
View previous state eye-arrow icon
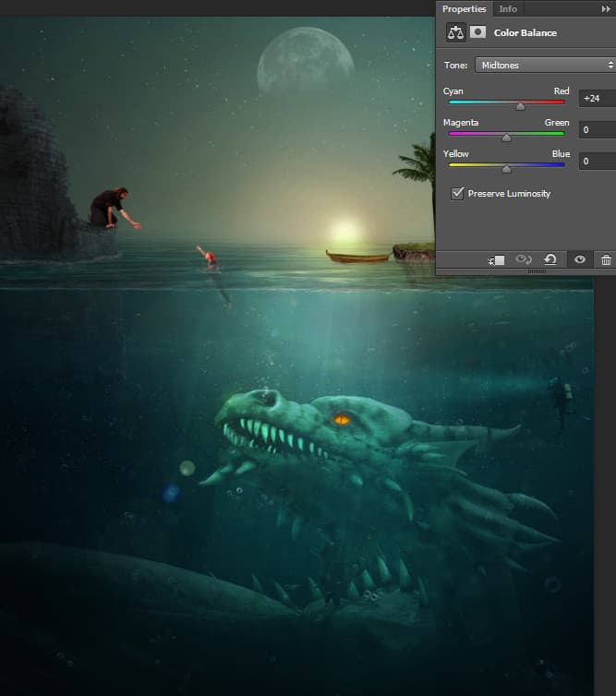point(524,259)
